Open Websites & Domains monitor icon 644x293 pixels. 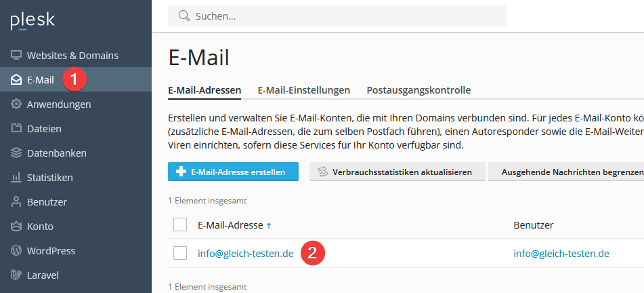pos(16,56)
